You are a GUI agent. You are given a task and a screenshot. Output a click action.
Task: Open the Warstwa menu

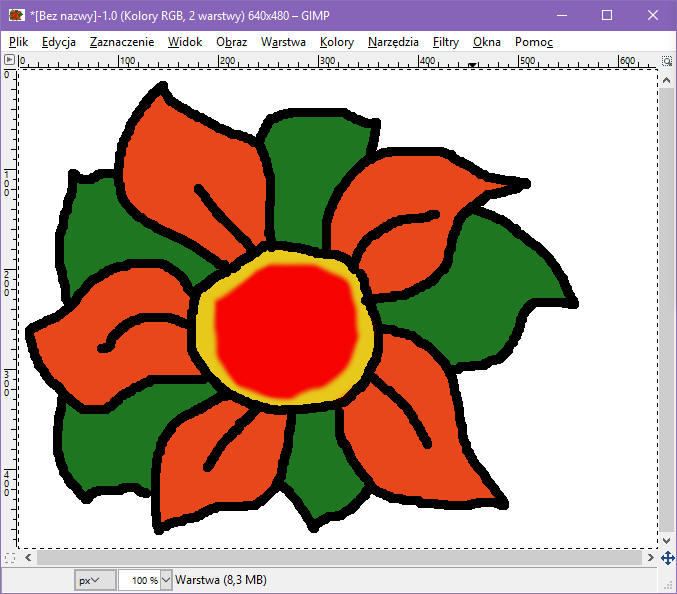point(283,42)
